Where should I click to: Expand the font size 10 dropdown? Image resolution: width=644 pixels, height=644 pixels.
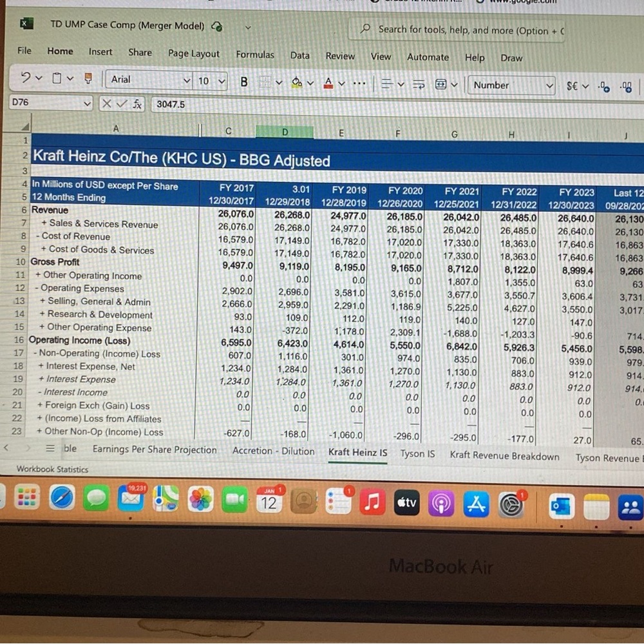[211, 81]
